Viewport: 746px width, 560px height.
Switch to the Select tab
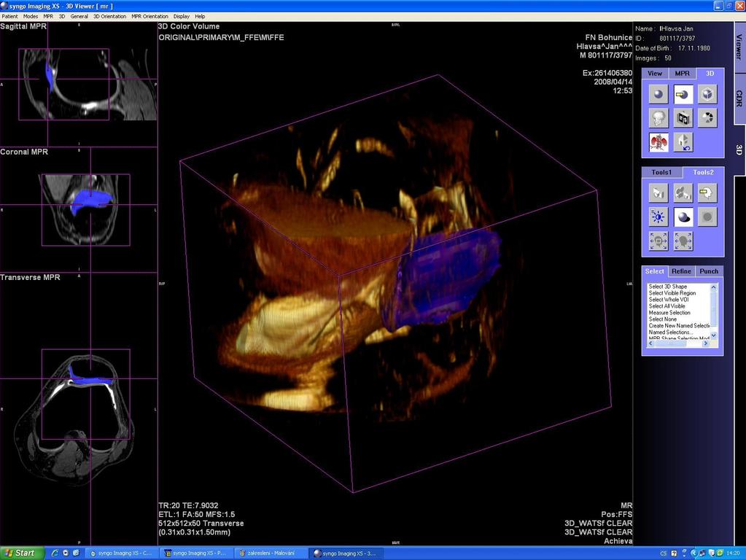pyautogui.click(x=655, y=271)
